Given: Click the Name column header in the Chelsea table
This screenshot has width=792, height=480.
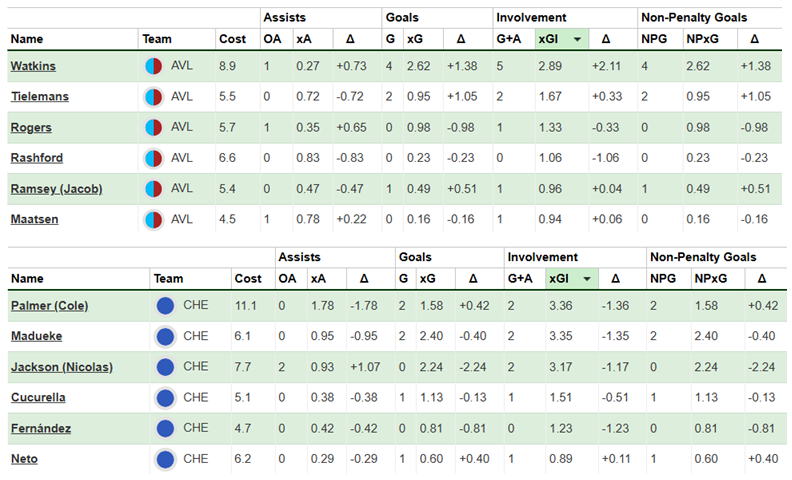Looking at the screenshot, I should [28, 279].
